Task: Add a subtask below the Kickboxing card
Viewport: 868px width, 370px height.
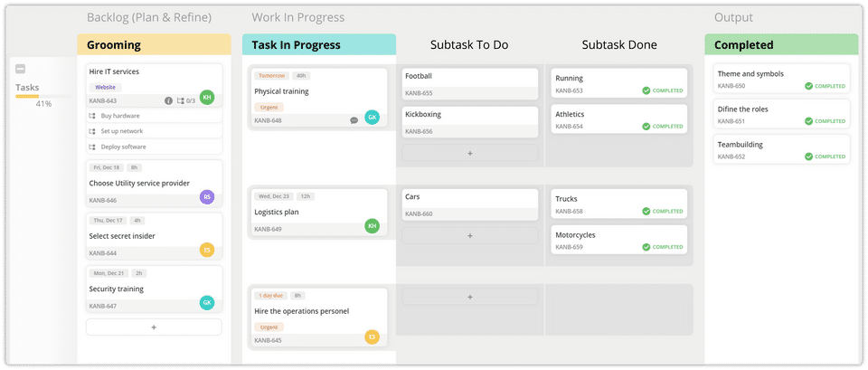Action: pos(470,154)
